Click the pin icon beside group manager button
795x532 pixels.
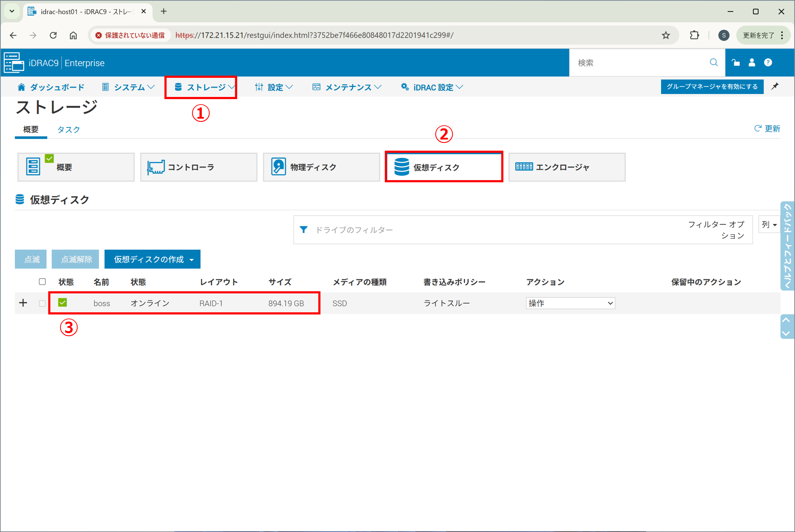coord(775,86)
